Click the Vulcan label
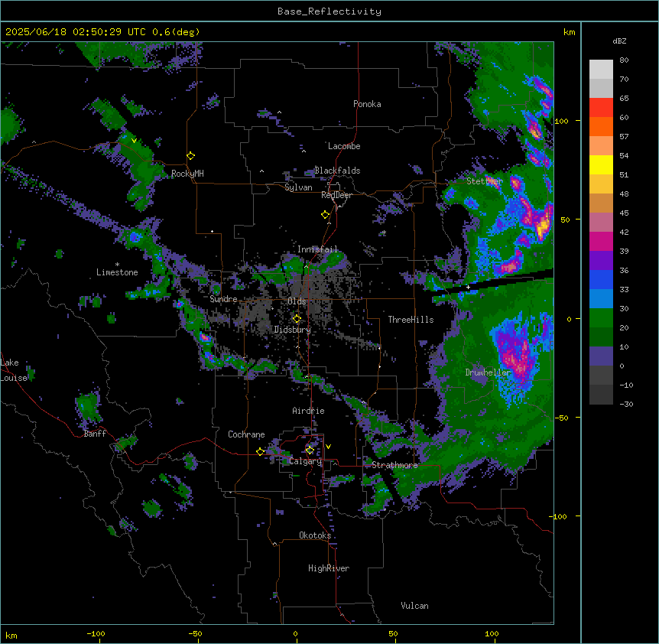The width and height of the screenshot is (659, 644). tap(415, 606)
